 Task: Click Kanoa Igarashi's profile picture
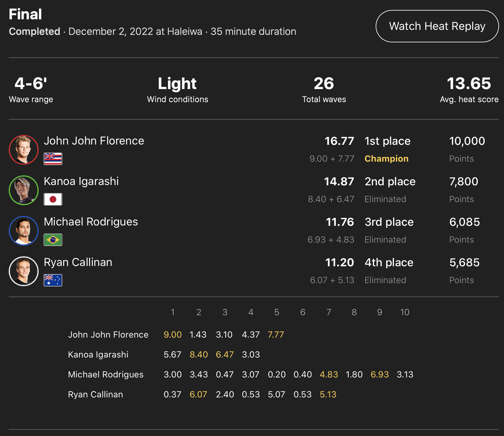click(x=24, y=190)
